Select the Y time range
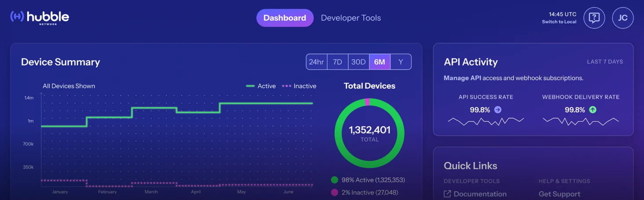 point(401,62)
